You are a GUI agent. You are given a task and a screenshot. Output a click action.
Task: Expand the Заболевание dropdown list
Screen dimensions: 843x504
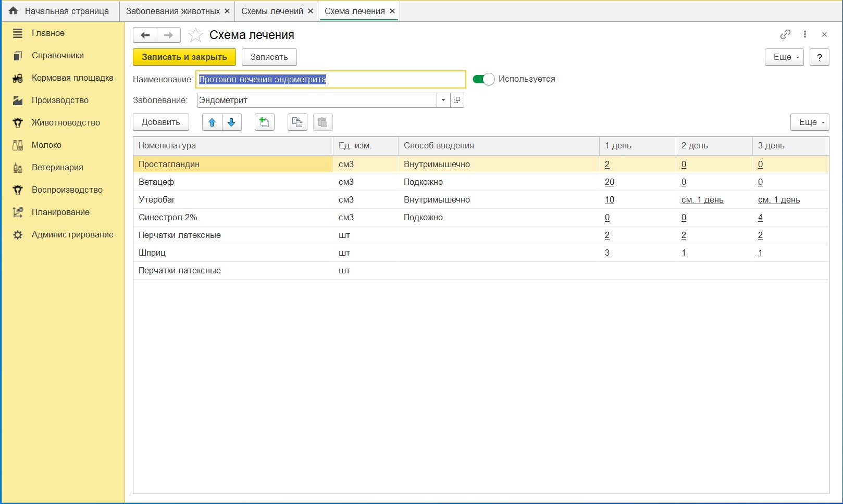coord(443,100)
